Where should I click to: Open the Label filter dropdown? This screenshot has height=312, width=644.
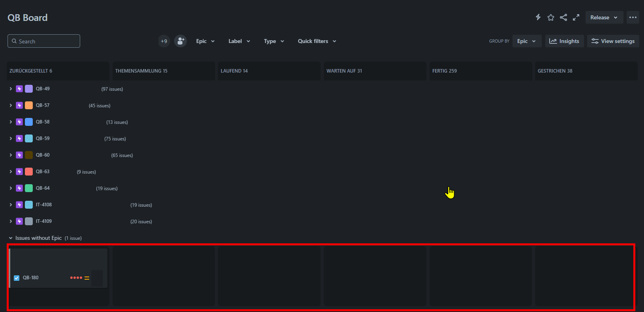click(239, 41)
